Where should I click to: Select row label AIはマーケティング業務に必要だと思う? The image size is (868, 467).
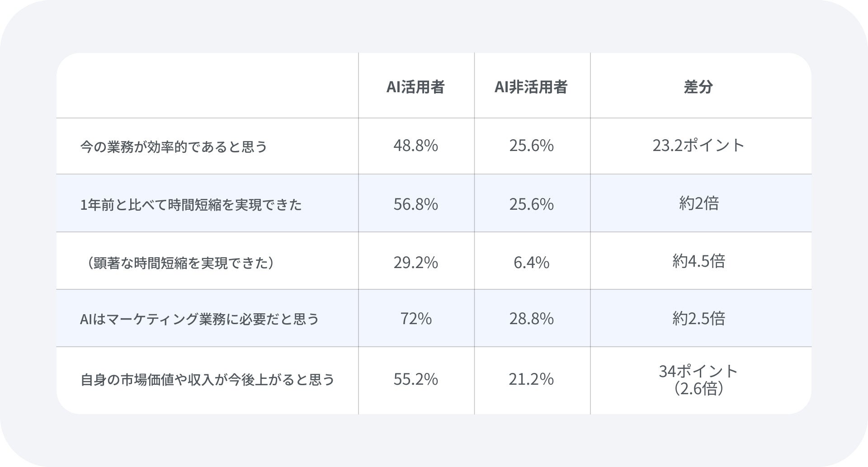[199, 319]
